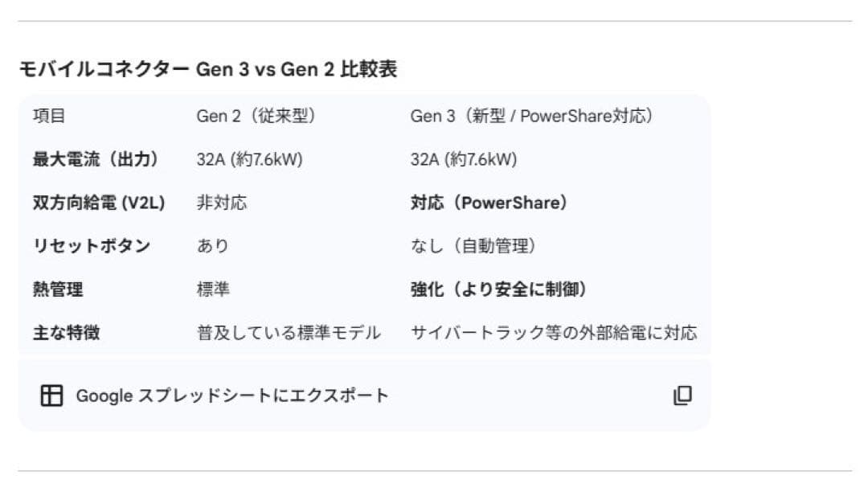The image size is (868, 484).
Task: Click the サイバートラック等の外部給電に対応 cell
Action: (x=555, y=331)
